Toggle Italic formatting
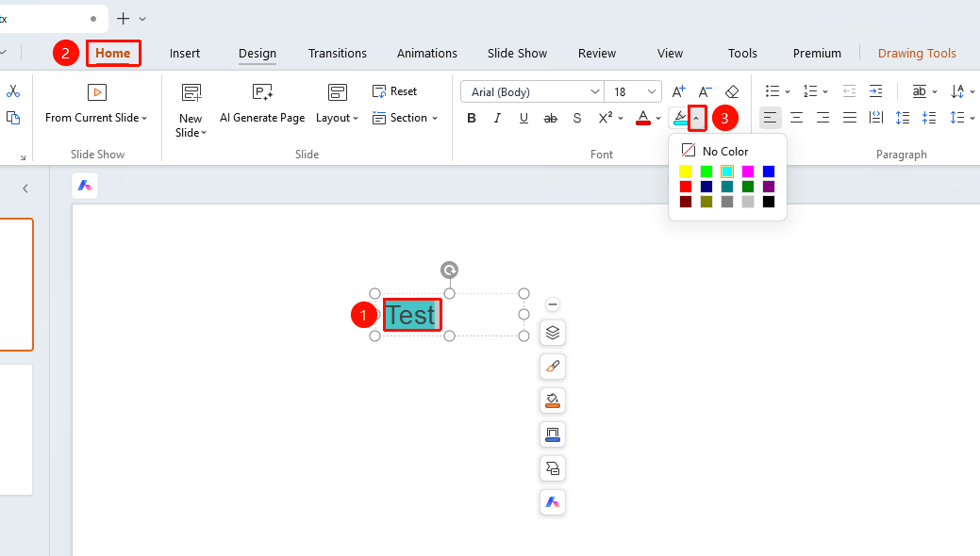 point(497,118)
